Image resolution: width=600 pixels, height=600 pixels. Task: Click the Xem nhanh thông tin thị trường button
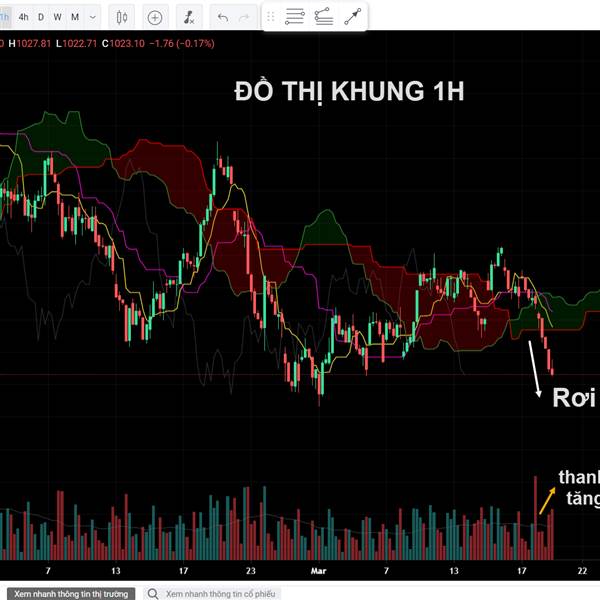[71, 594]
